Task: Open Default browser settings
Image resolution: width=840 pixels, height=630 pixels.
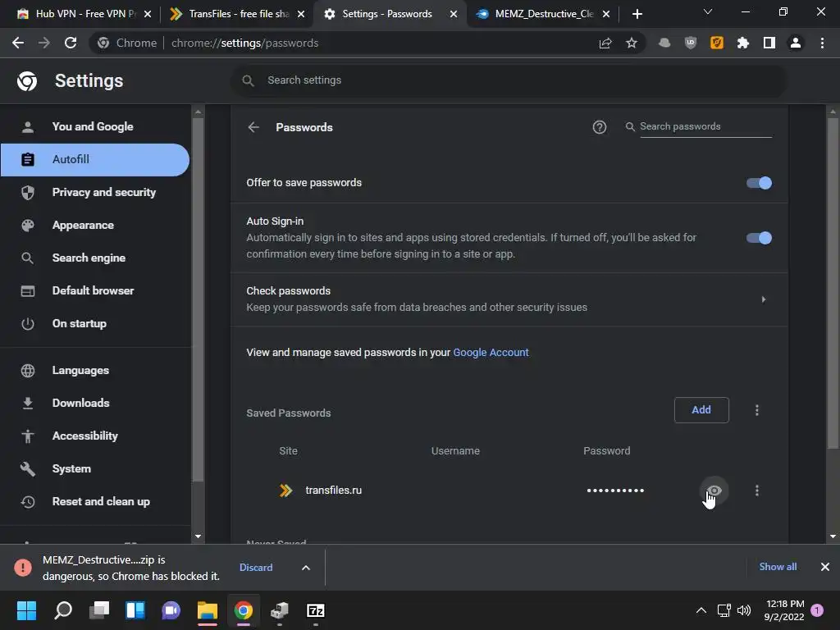Action: [x=95, y=291]
